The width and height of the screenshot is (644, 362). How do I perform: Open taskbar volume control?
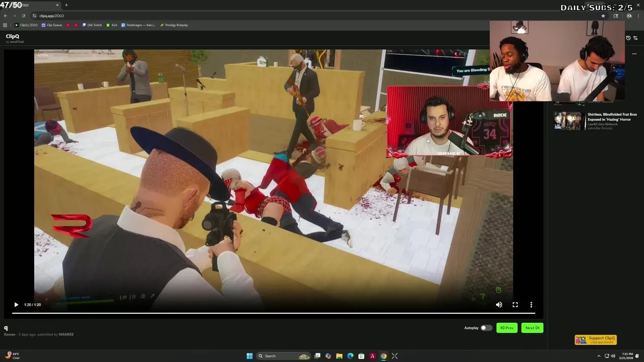click(613, 356)
